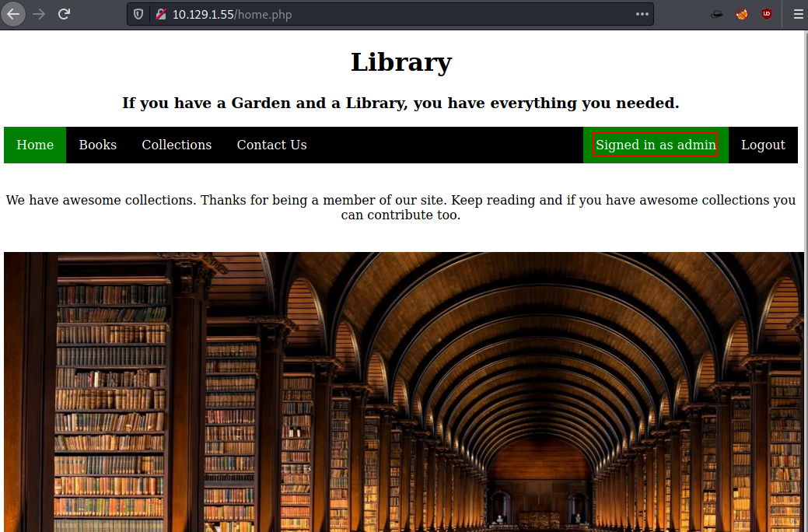
Task: Click the hat extension icon in toolbar
Action: tap(717, 15)
